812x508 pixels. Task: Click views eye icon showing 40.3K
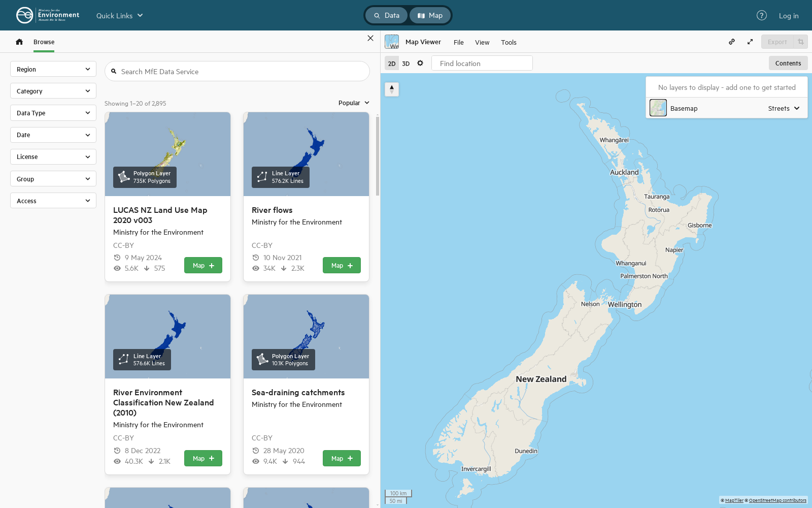(117, 461)
